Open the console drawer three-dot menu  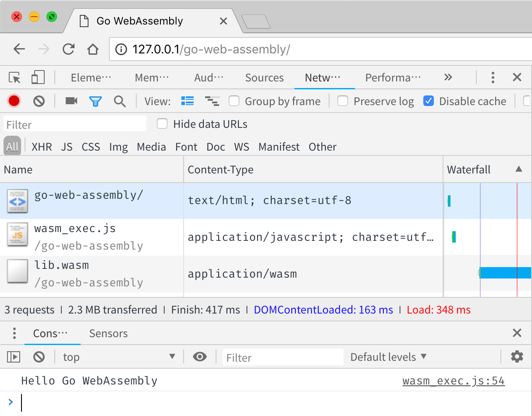click(x=14, y=333)
